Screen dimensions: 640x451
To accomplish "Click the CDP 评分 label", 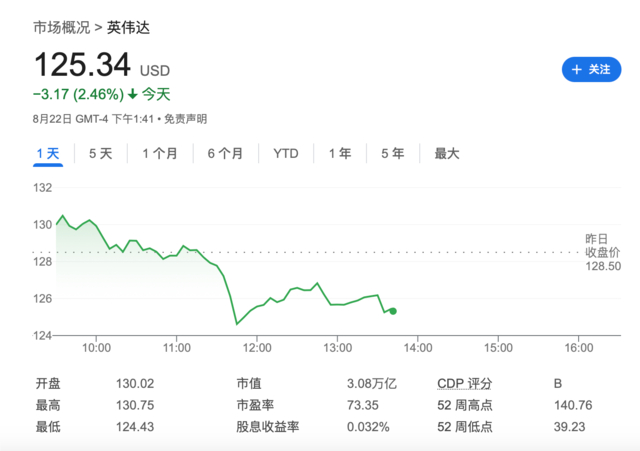I will tap(464, 384).
